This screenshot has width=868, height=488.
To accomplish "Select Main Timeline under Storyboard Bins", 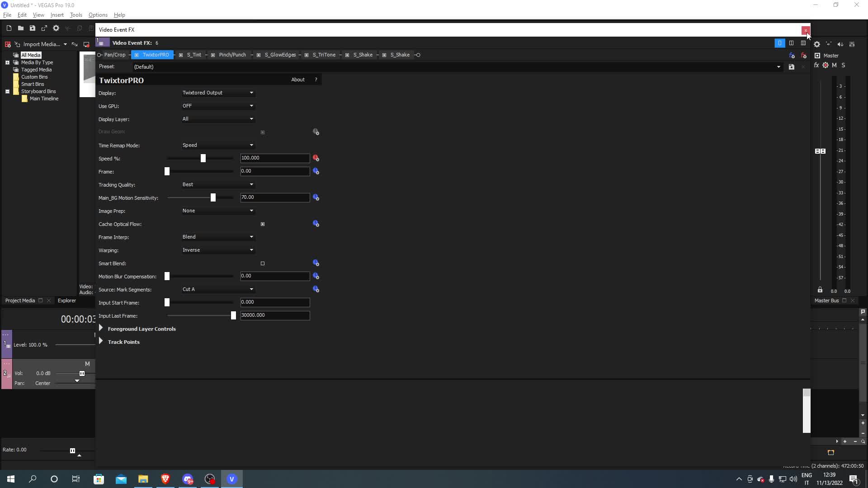I will click(44, 99).
